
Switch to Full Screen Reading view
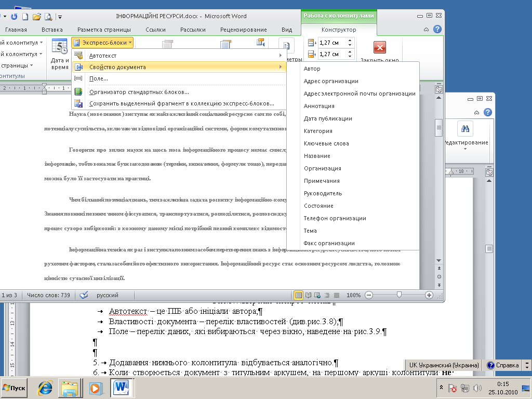coord(309,295)
